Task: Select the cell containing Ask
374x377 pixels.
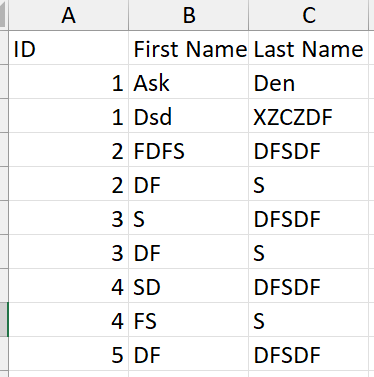Action: [189, 82]
